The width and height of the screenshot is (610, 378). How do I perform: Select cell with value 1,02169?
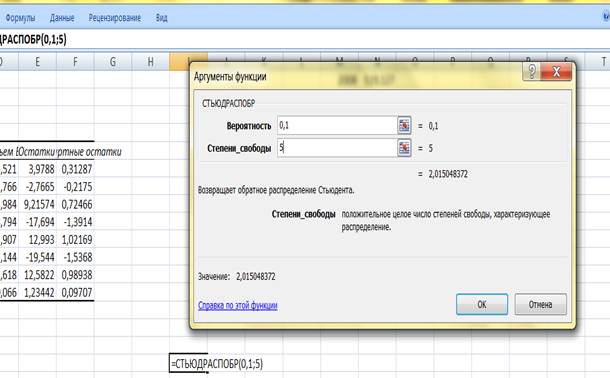75,240
